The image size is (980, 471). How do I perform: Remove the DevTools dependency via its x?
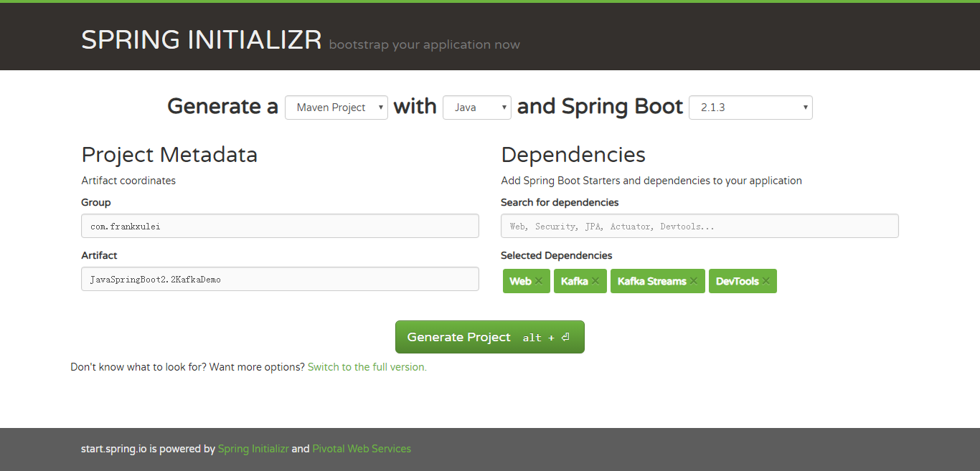point(765,281)
